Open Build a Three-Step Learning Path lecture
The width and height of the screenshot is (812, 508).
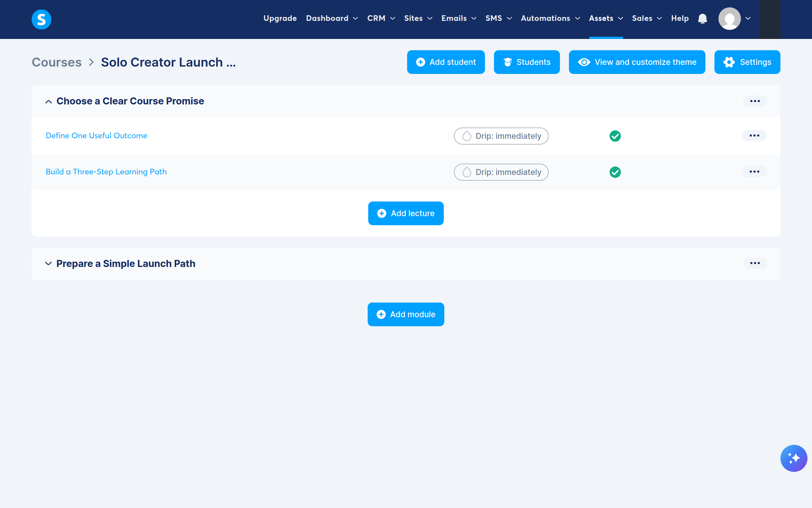click(106, 172)
